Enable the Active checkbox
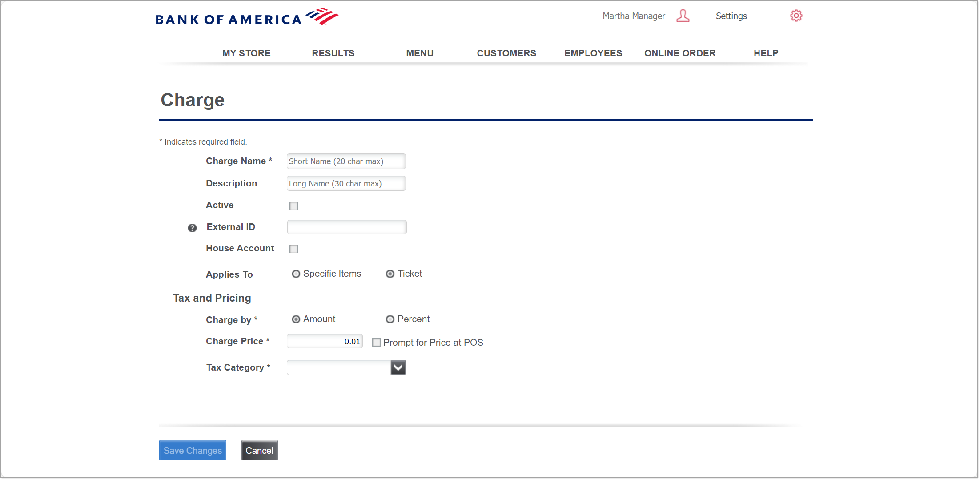Viewport: 980px width, 480px height. click(293, 206)
